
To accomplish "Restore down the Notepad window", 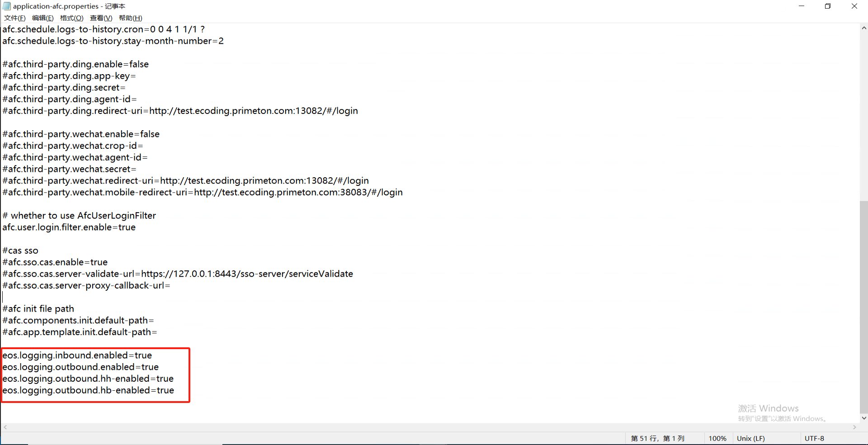I will pyautogui.click(x=828, y=6).
